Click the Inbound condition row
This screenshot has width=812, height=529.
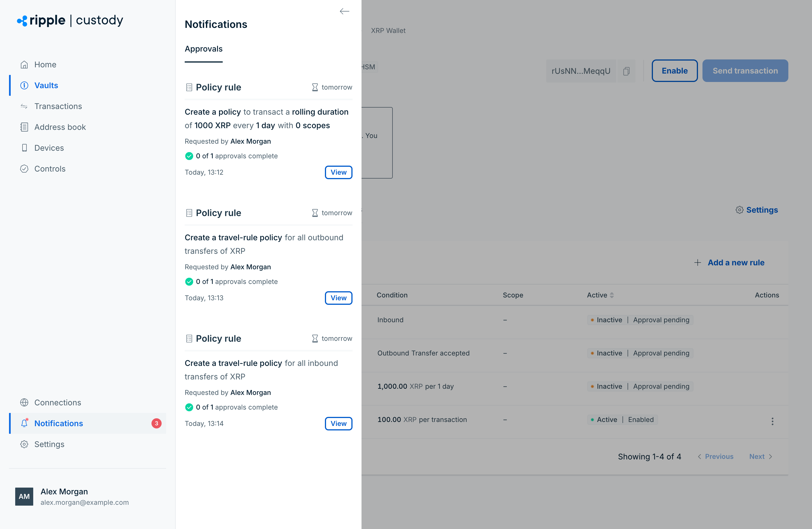(x=390, y=320)
